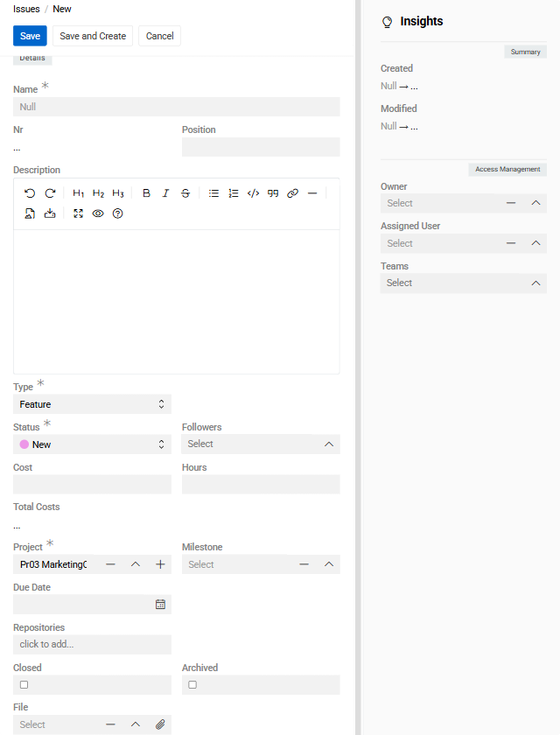Apply Heading 1 format

tap(78, 193)
